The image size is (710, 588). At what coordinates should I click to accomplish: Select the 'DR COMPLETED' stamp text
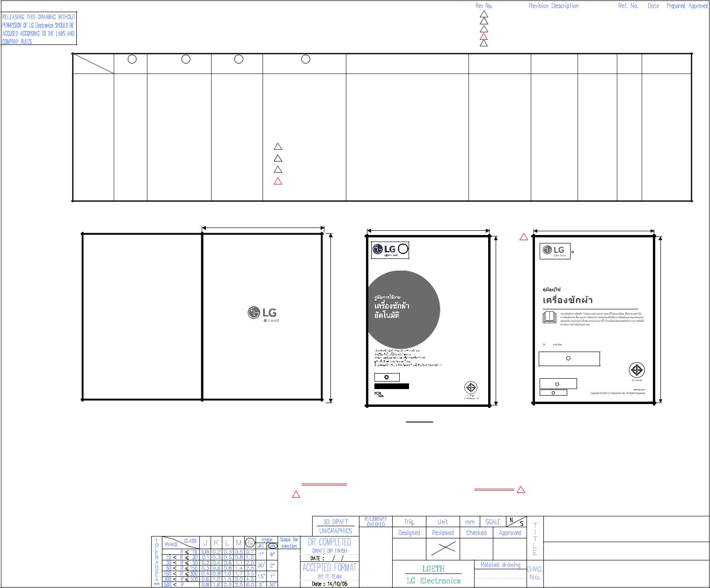tap(329, 542)
